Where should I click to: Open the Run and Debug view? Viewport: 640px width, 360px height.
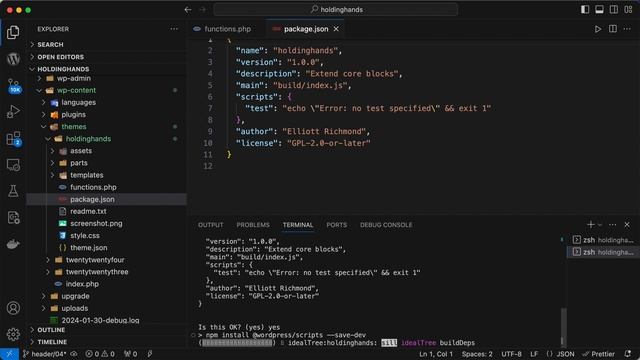click(13, 111)
